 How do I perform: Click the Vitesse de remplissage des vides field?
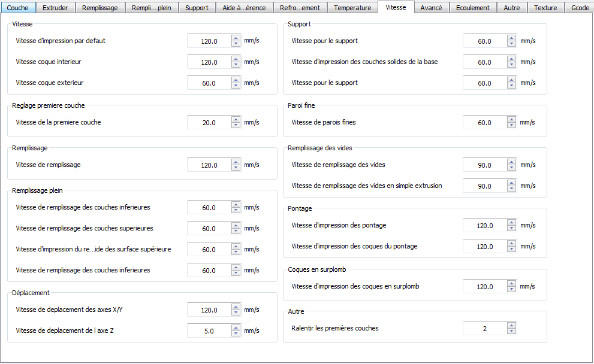click(484, 165)
